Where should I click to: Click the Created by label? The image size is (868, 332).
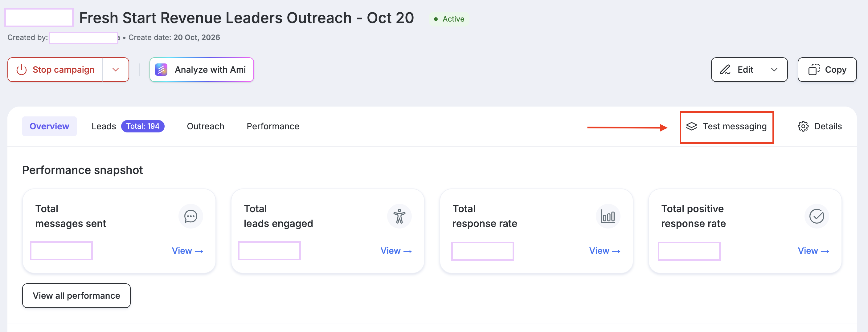pos(28,37)
